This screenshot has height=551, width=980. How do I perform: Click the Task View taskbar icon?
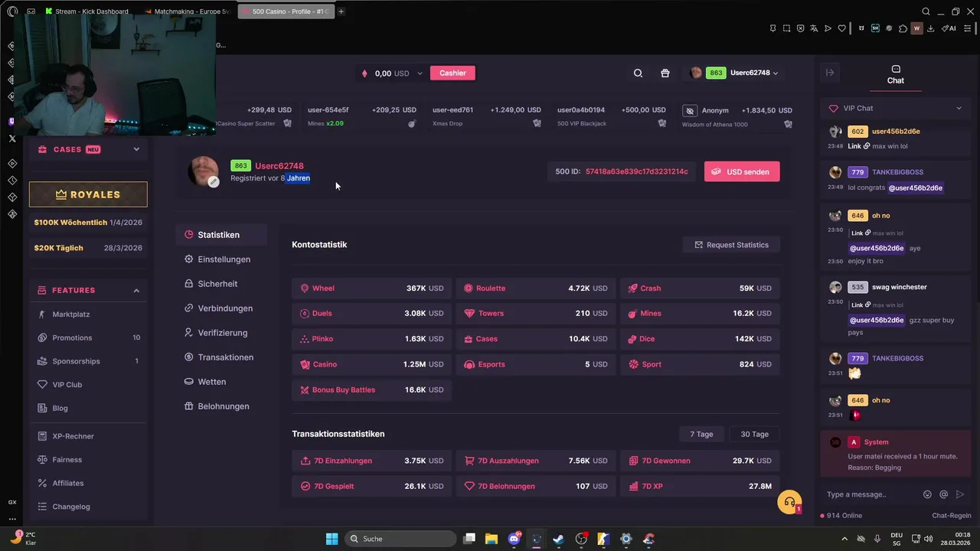(469, 539)
